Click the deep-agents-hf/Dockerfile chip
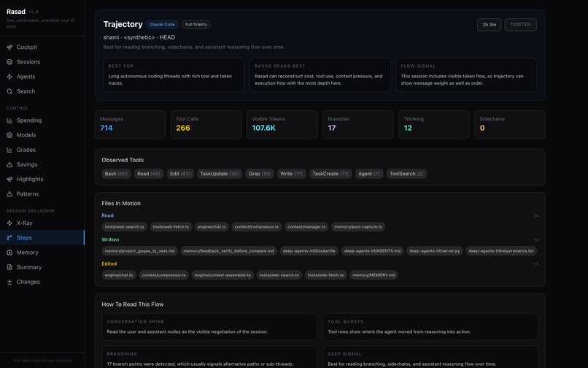The width and height of the screenshot is (588, 368). 309,251
